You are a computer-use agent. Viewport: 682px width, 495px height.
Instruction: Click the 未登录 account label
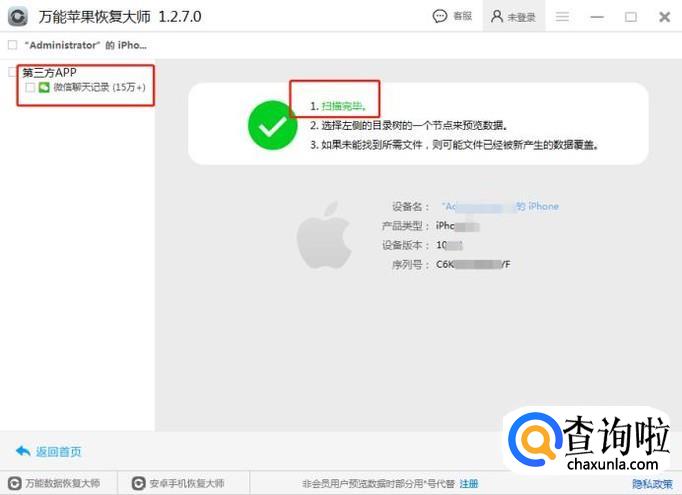tap(522, 17)
